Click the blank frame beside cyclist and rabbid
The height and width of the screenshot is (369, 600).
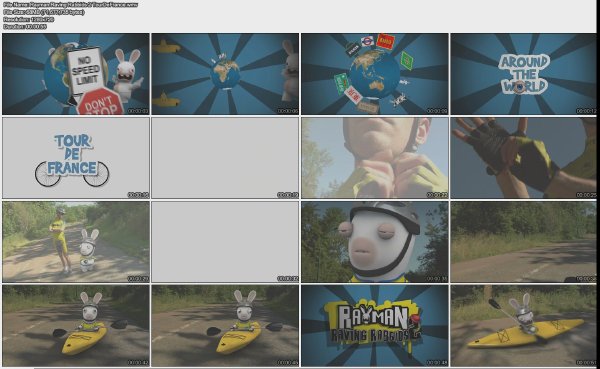pyautogui.click(x=225, y=242)
